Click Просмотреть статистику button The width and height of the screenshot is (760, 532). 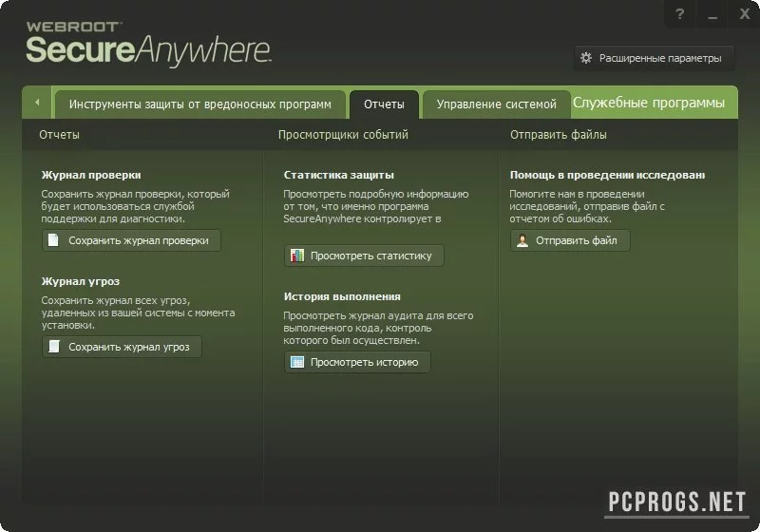(x=364, y=256)
